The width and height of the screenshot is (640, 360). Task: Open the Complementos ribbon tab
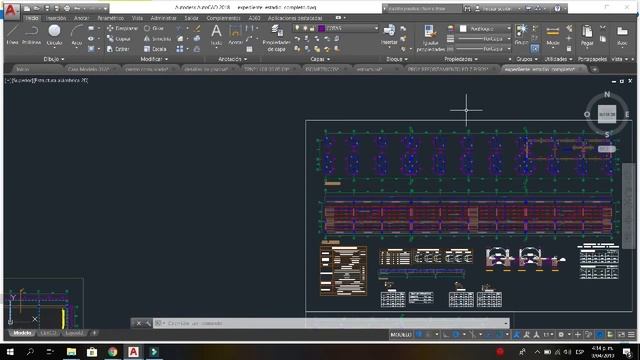pos(223,18)
